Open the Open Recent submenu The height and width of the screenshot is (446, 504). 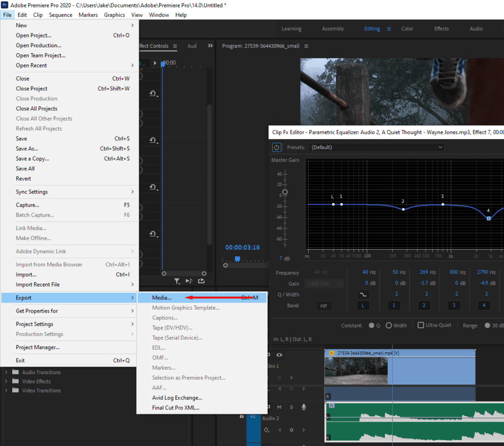pos(69,65)
